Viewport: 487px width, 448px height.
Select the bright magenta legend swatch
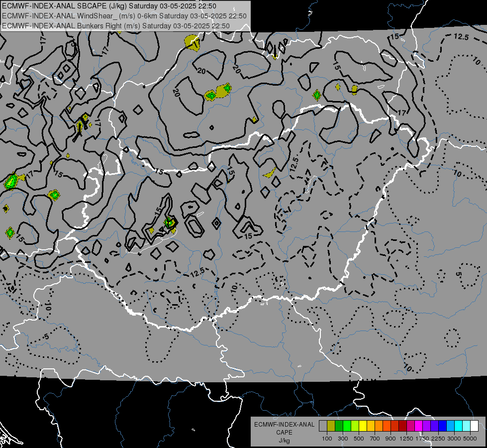click(419, 426)
